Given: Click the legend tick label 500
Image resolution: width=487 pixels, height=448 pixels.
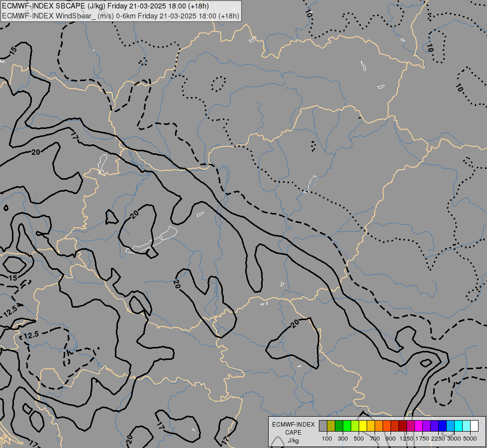Looking at the screenshot, I should coord(359,439).
